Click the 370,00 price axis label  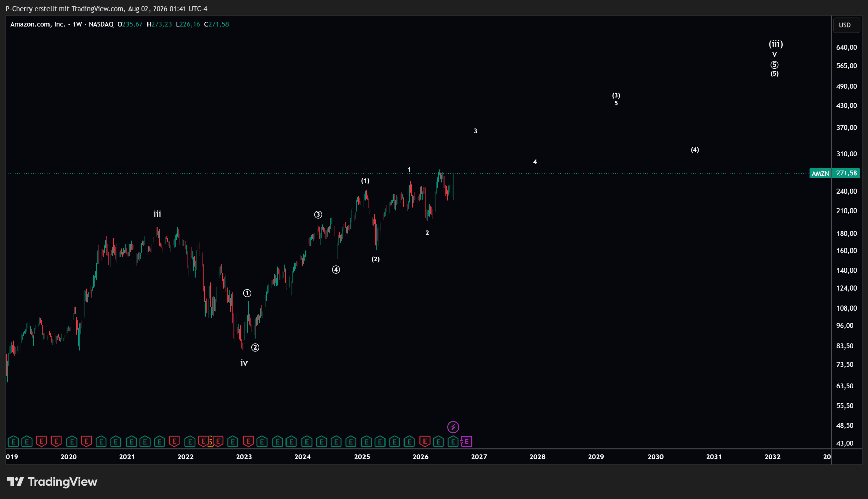[846, 128]
